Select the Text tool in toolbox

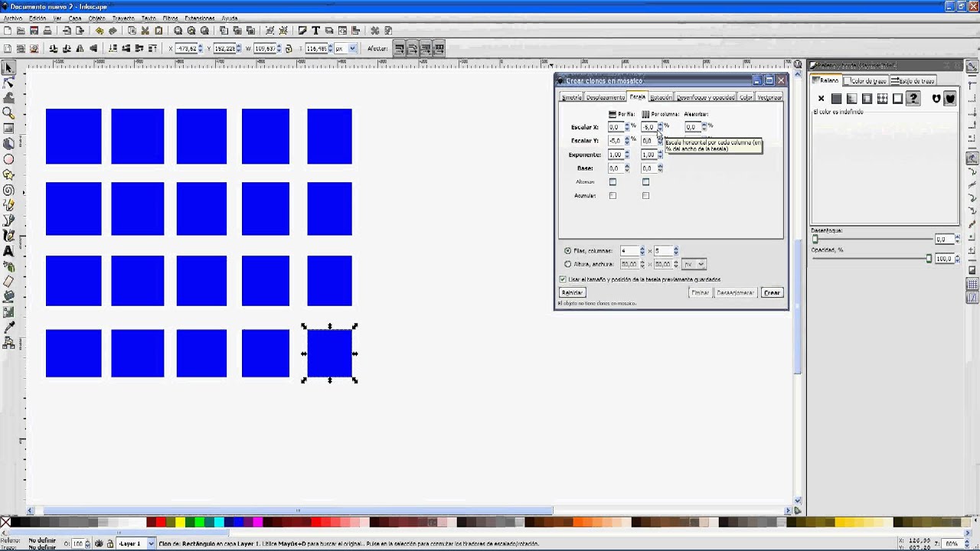[x=8, y=251]
